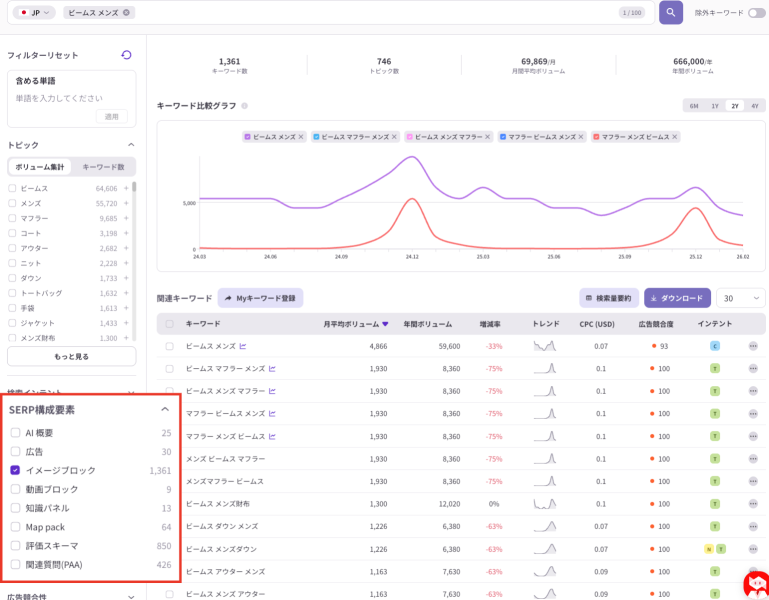Click the ダウンロード button
Screen dimensions: 769x600
tap(677, 298)
